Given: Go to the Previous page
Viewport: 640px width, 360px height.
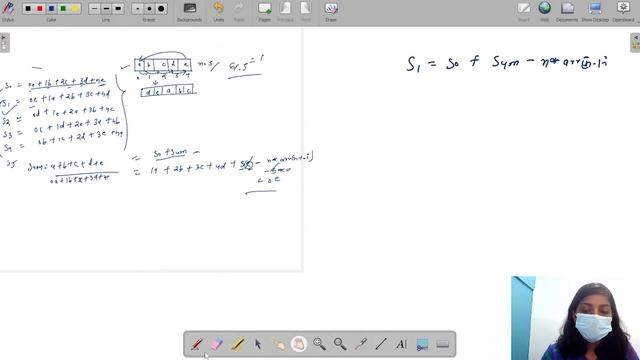Looking at the screenshot, I should pyautogui.click(x=285, y=11).
